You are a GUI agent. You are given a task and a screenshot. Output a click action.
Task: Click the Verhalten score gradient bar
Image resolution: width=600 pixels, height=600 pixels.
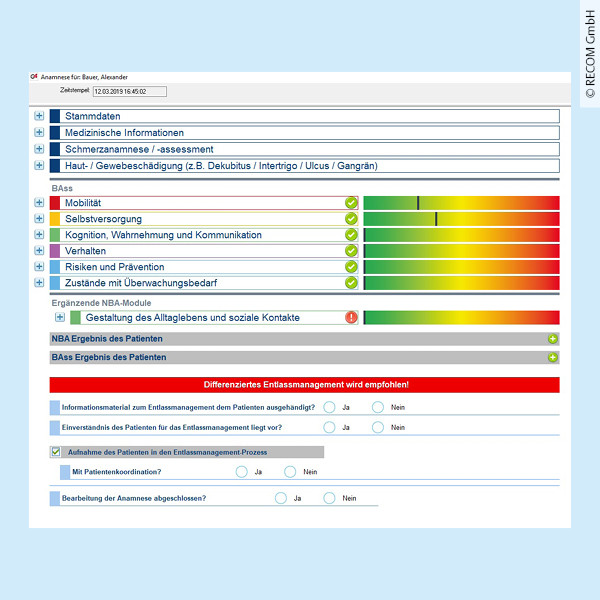pos(461,251)
